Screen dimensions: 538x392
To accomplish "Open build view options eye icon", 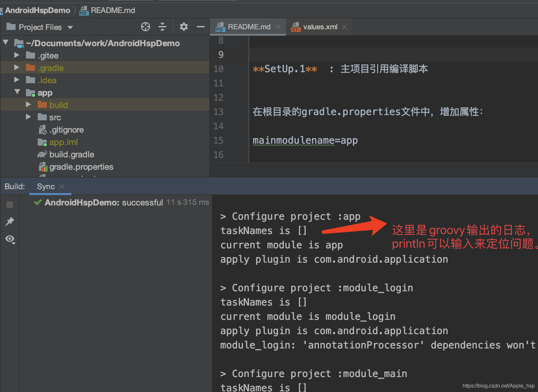I will click(x=10, y=240).
